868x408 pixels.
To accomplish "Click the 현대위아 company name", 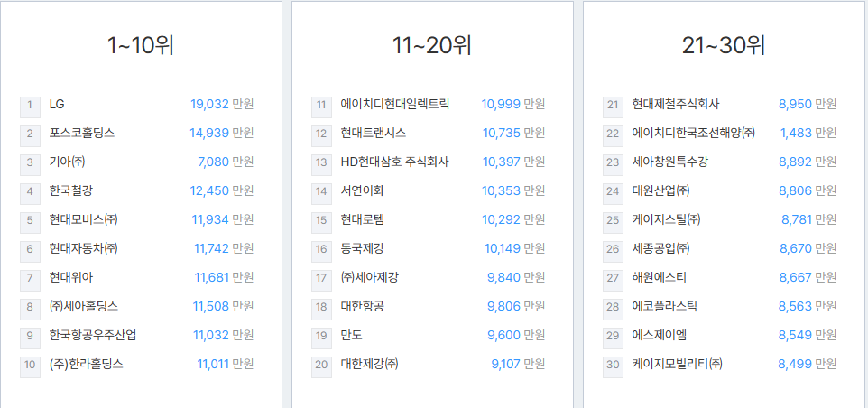I will [x=71, y=277].
